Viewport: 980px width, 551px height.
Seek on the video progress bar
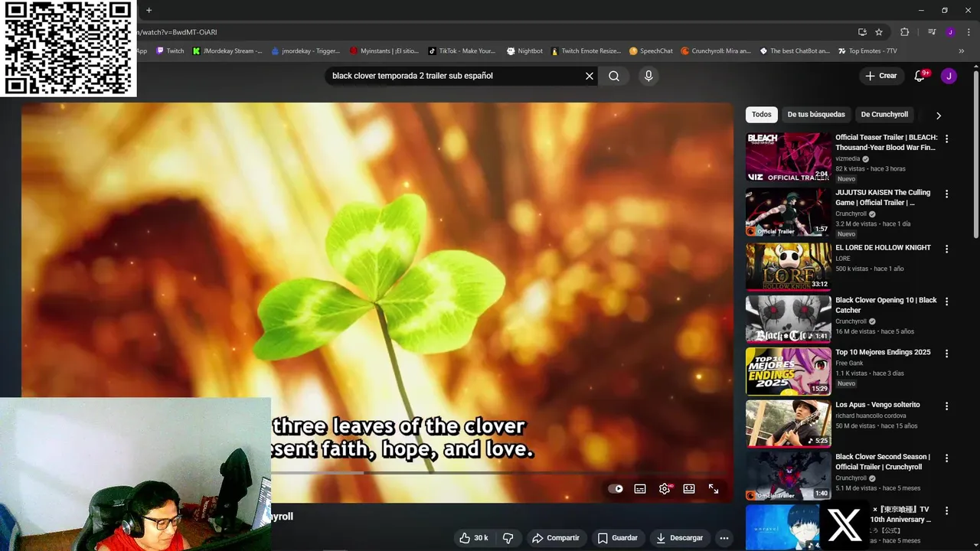click(x=498, y=473)
